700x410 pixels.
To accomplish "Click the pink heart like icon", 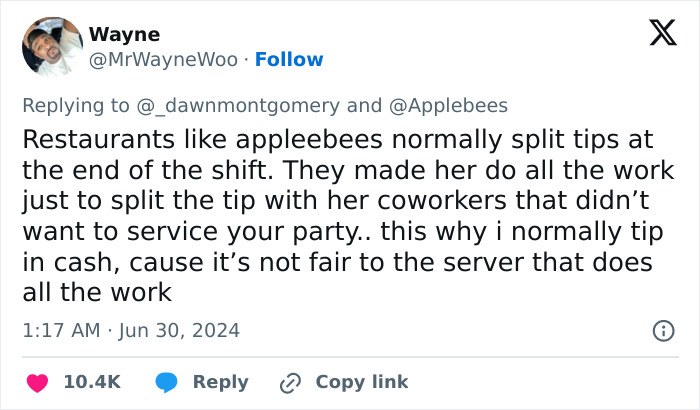I will coord(37,382).
